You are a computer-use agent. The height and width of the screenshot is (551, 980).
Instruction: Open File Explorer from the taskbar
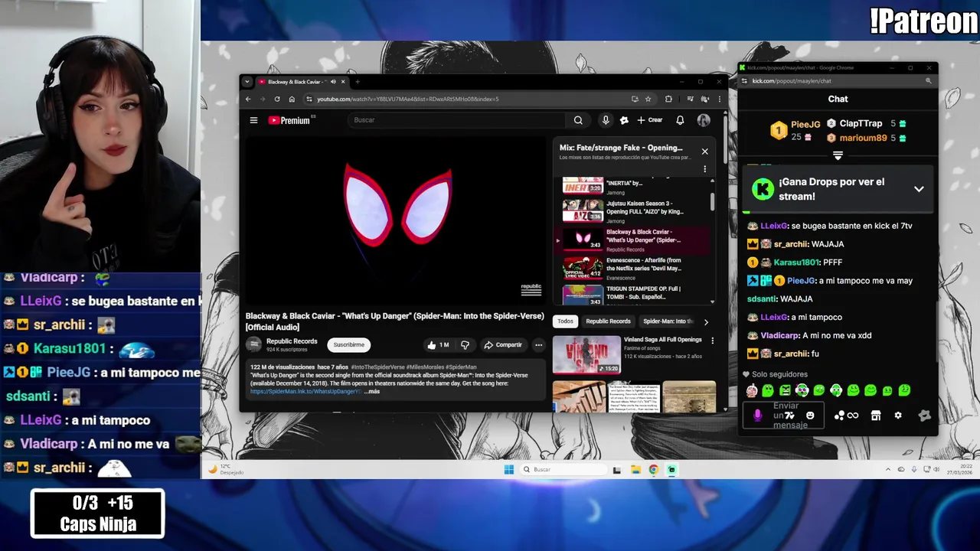coord(635,470)
